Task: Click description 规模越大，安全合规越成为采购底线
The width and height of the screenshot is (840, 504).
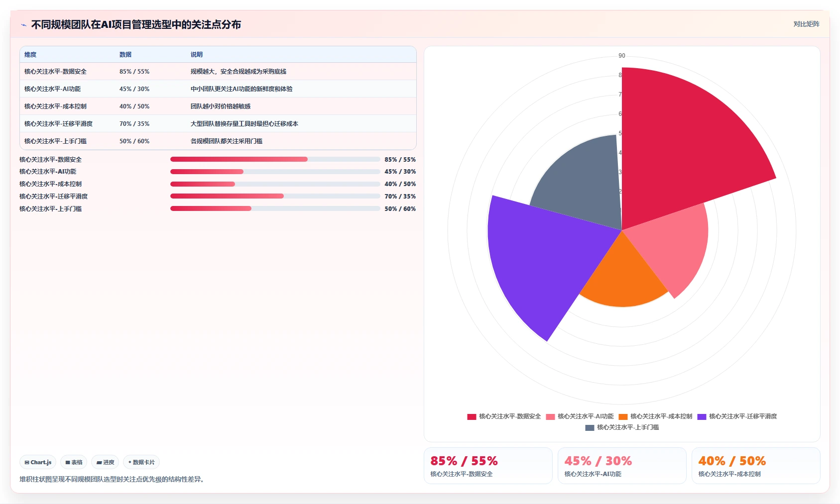Action: pyautogui.click(x=239, y=72)
